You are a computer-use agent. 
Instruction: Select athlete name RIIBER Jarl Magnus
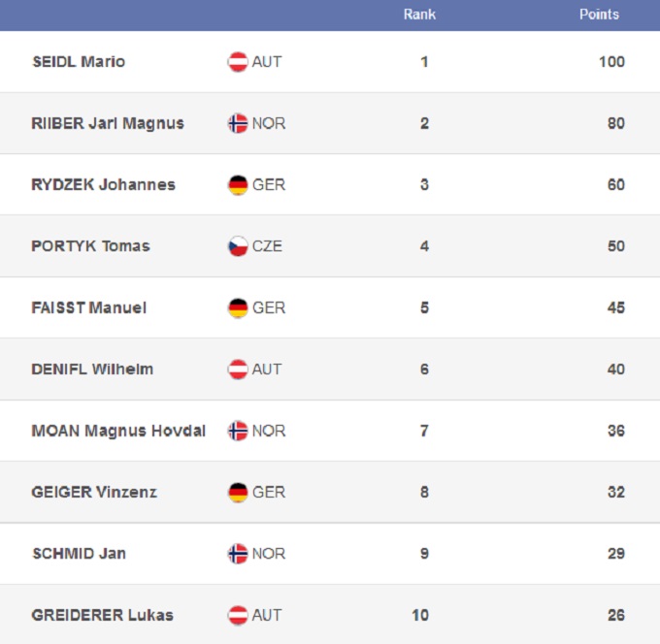pyautogui.click(x=108, y=123)
